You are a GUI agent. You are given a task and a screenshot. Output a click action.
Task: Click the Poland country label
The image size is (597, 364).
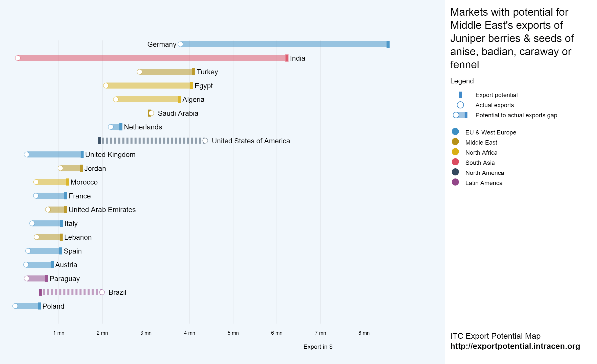[x=53, y=306]
